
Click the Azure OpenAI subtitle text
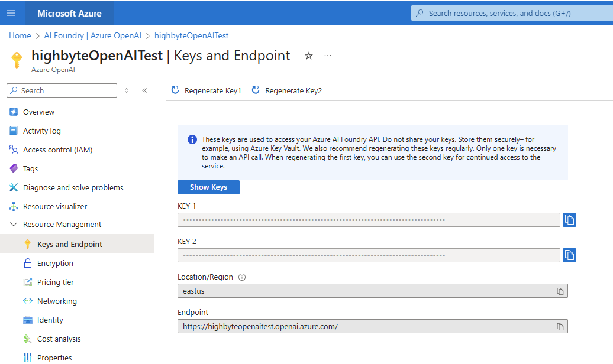point(53,70)
